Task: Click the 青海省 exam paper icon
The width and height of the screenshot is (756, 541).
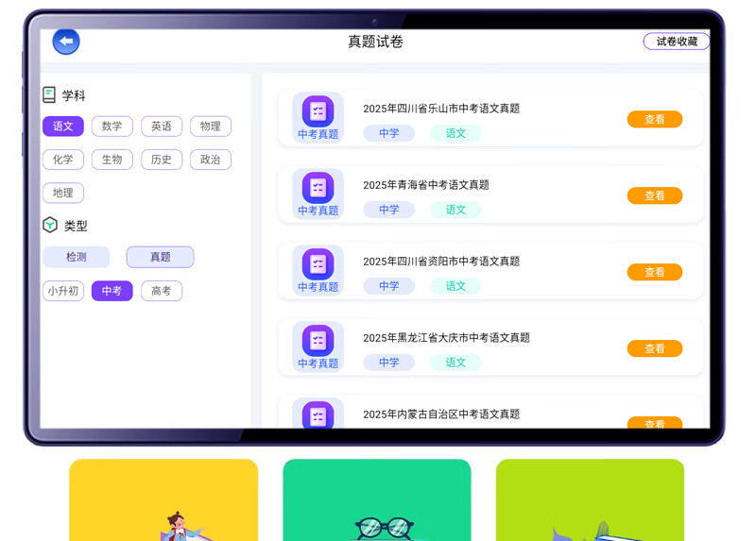Action: (318, 188)
